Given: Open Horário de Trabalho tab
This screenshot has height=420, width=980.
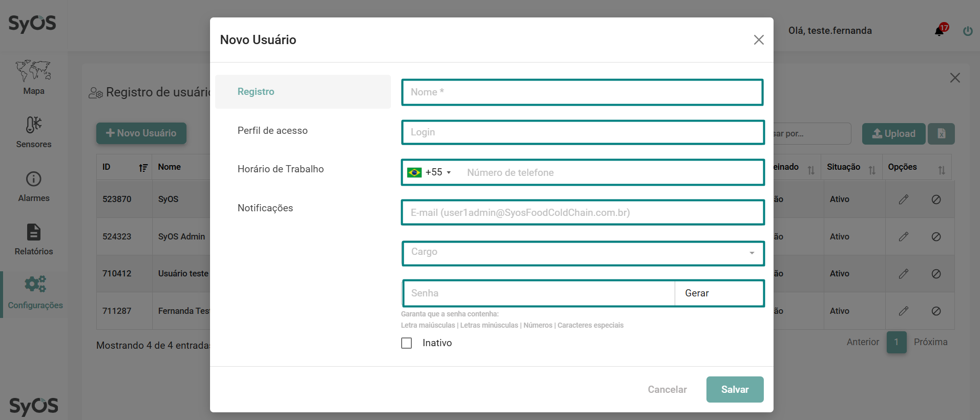Looking at the screenshot, I should 280,169.
